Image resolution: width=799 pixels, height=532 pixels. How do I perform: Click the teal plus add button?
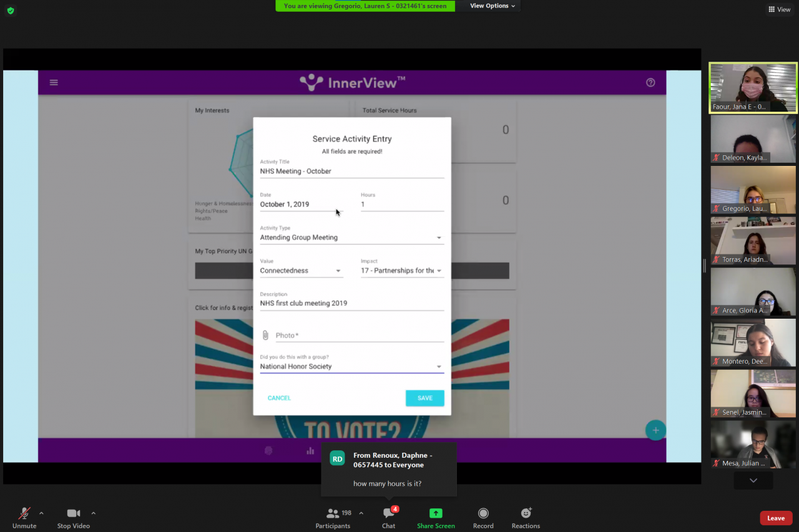655,430
